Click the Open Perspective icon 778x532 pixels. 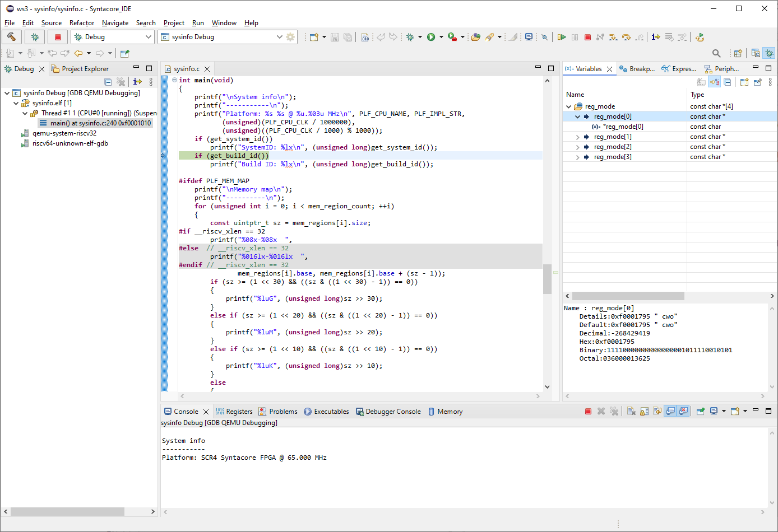tap(738, 53)
